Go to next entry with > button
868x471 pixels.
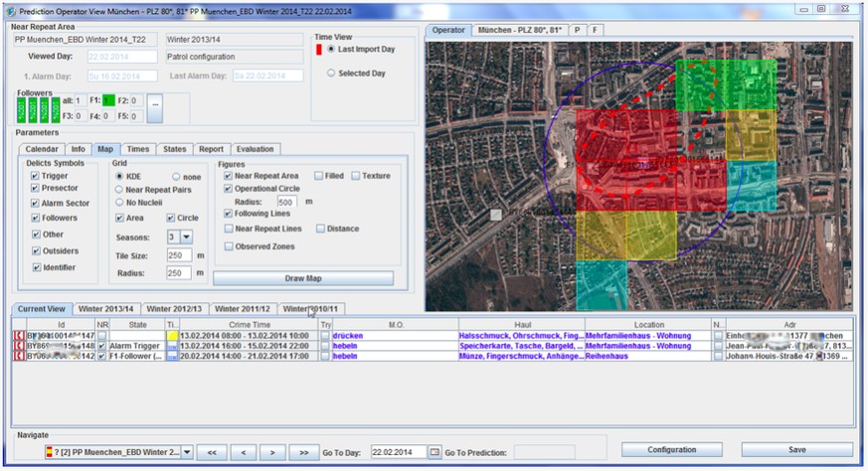[273, 452]
